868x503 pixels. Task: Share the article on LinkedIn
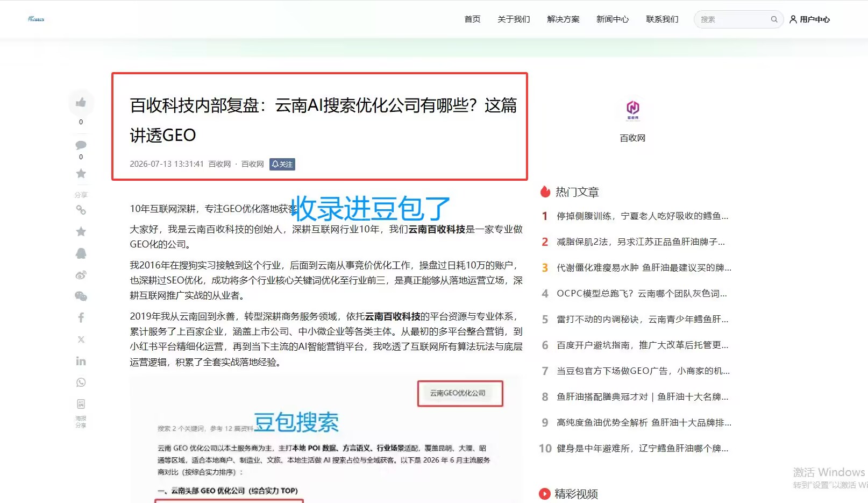tap(81, 361)
